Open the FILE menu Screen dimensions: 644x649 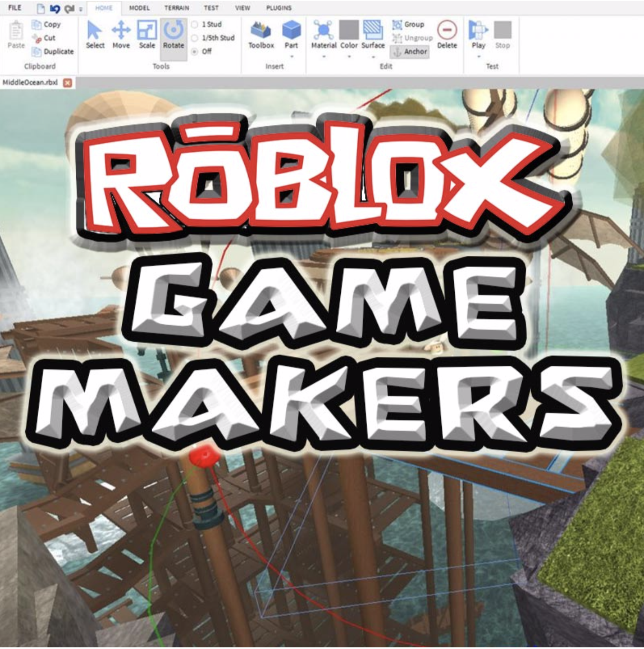pyautogui.click(x=15, y=8)
